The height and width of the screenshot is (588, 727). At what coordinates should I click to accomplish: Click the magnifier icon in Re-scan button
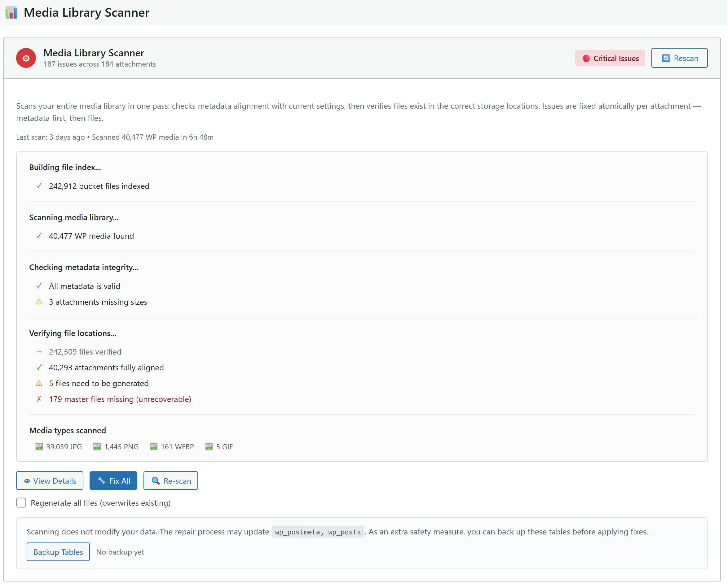[x=156, y=481]
